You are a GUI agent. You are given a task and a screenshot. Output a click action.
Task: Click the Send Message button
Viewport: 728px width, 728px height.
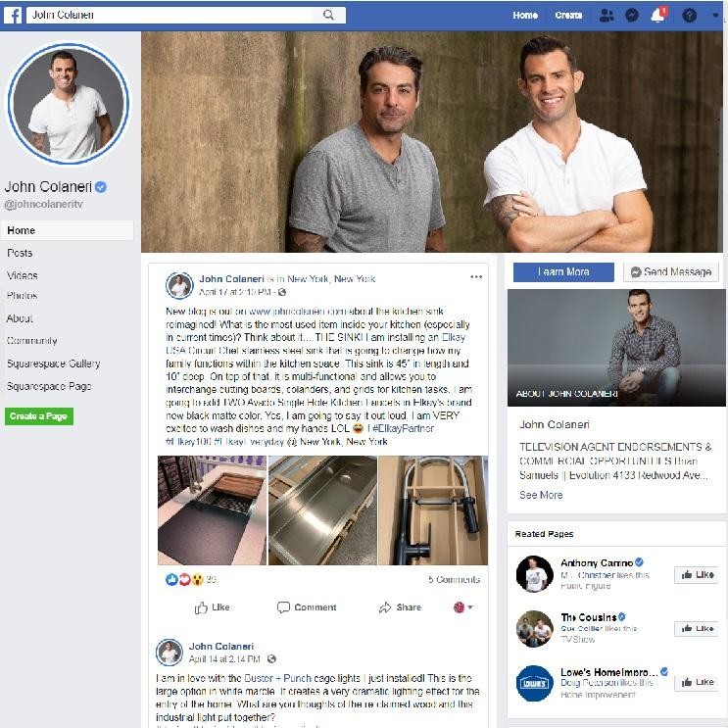tap(671, 272)
